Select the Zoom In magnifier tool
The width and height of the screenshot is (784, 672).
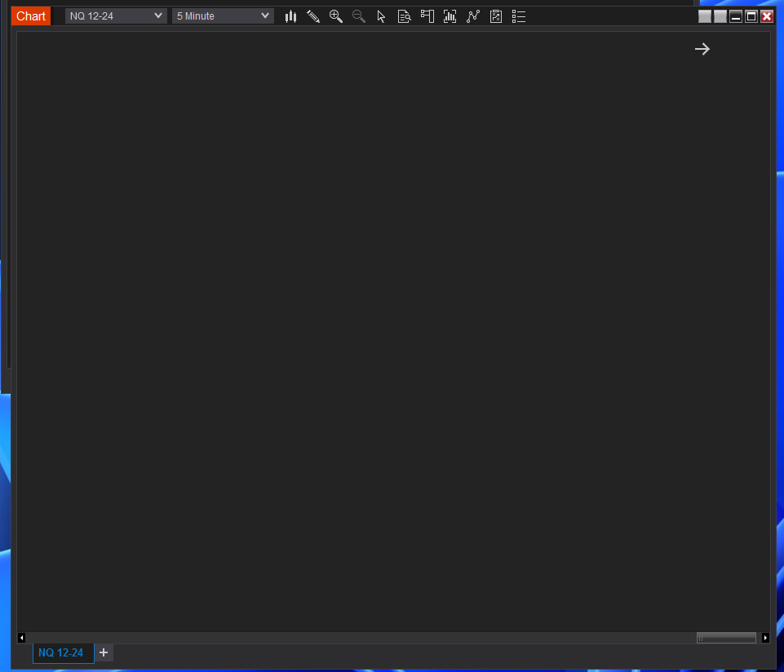[x=336, y=16]
